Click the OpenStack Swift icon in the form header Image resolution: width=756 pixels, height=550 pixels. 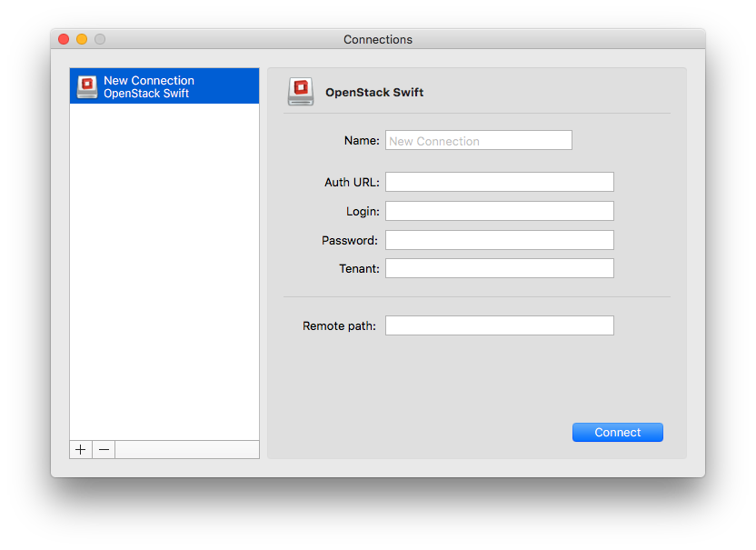(301, 91)
